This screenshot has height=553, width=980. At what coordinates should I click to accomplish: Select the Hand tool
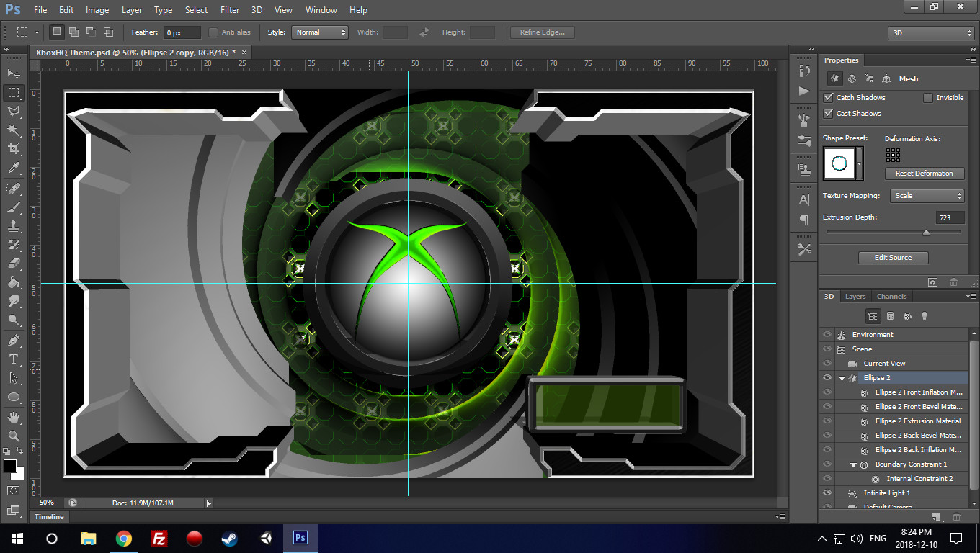point(14,417)
